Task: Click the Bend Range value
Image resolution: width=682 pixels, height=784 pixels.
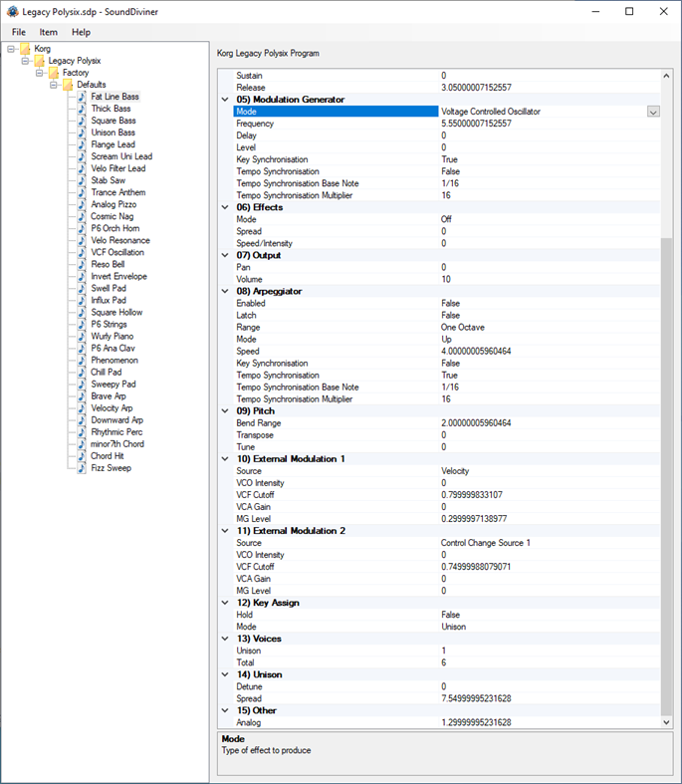Action: point(476,423)
